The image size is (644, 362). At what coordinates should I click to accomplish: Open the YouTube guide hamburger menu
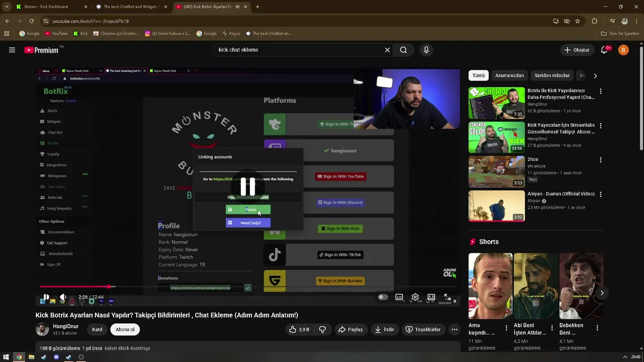tap(12, 50)
